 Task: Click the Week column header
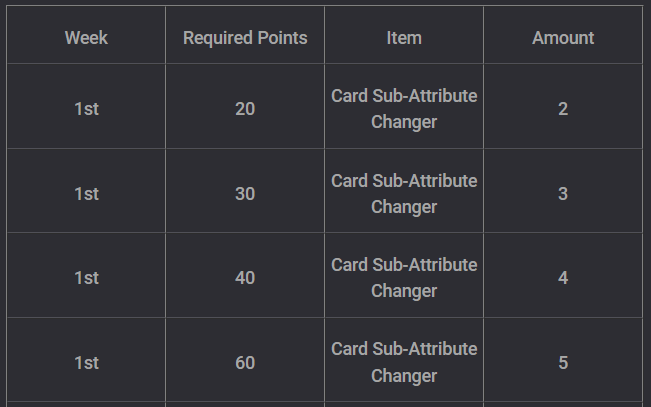[x=86, y=38]
